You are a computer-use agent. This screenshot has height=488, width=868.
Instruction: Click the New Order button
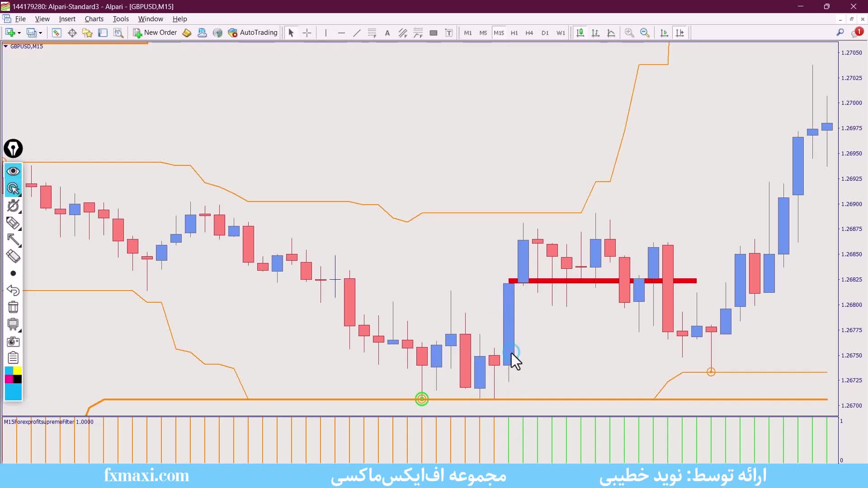pyautogui.click(x=155, y=33)
